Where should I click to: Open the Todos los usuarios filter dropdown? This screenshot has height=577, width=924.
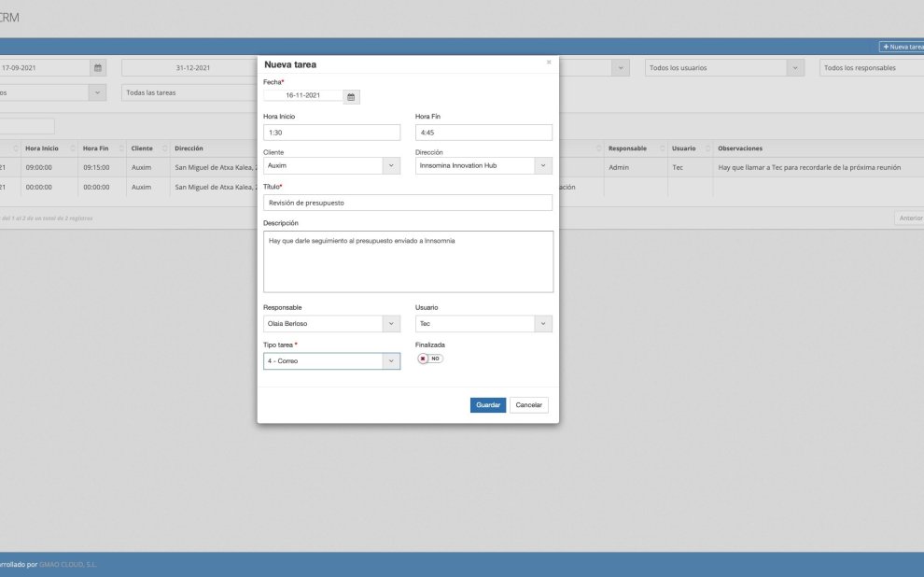724,68
